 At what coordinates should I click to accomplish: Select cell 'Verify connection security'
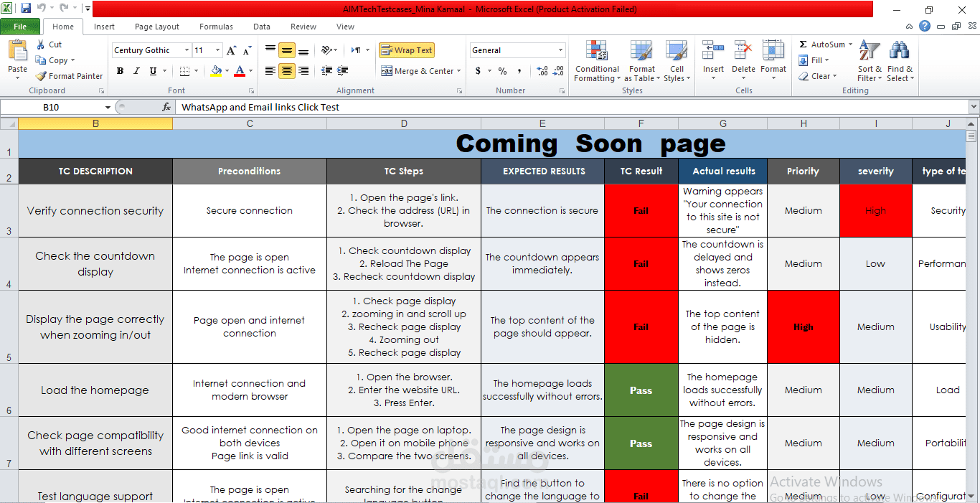coord(95,211)
